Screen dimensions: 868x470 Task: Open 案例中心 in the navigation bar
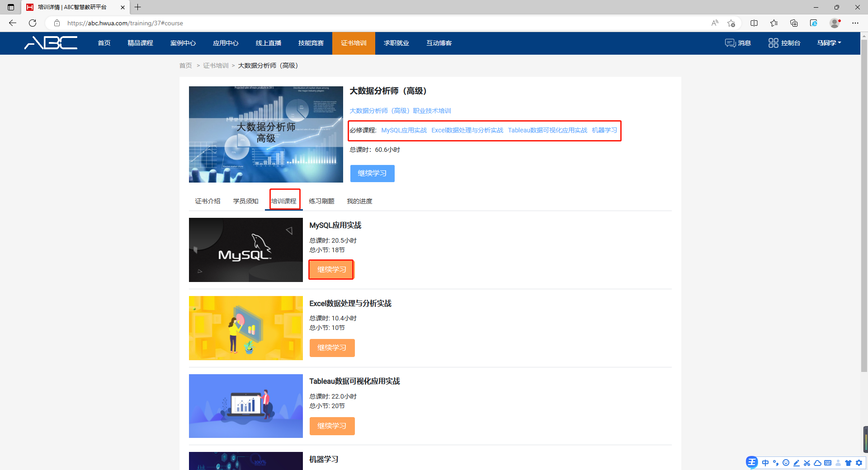[x=183, y=43]
